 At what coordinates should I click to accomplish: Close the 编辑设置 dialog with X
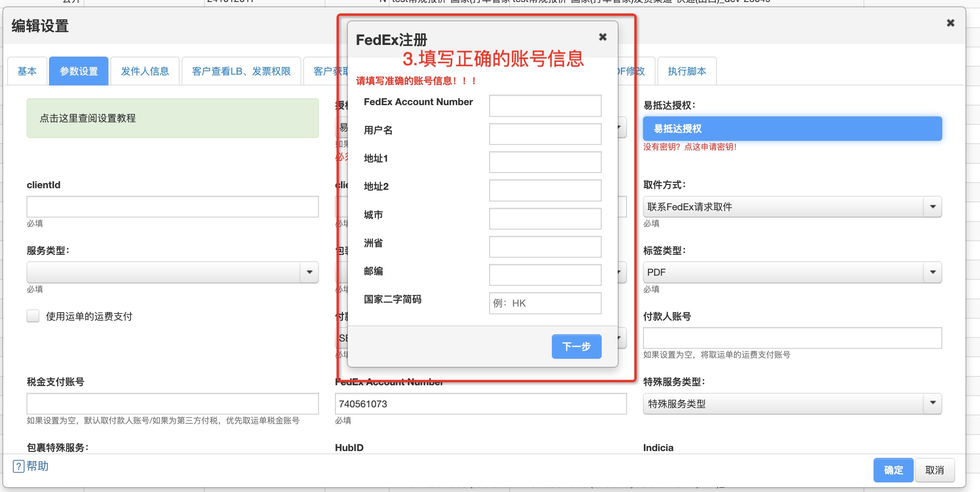click(x=950, y=23)
